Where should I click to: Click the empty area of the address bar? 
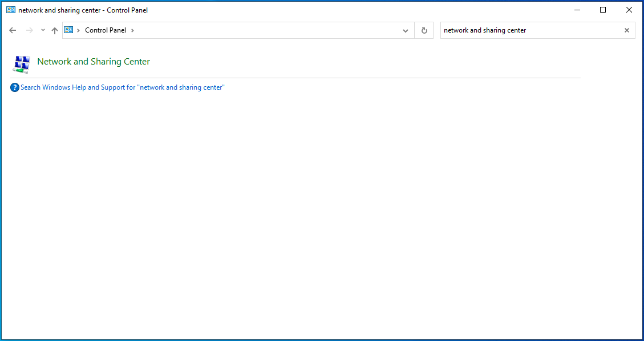point(257,30)
